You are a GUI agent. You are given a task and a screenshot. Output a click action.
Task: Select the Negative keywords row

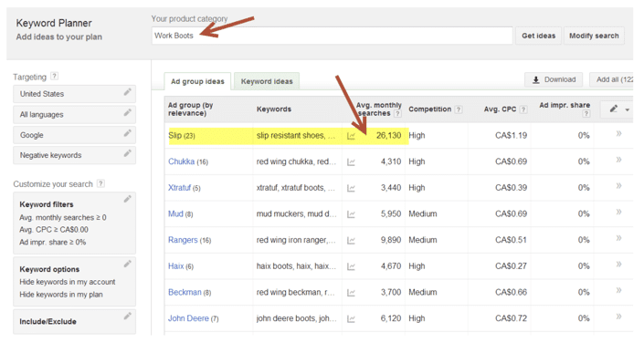[x=74, y=155]
